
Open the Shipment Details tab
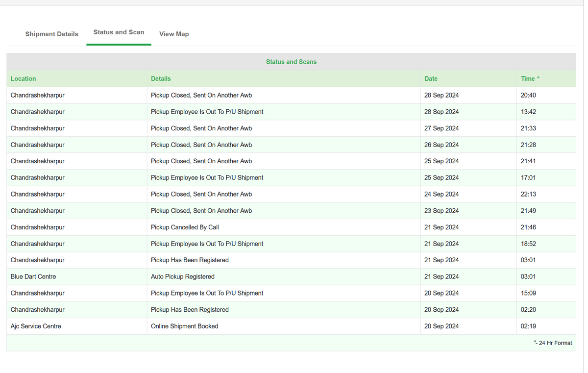[x=51, y=34]
